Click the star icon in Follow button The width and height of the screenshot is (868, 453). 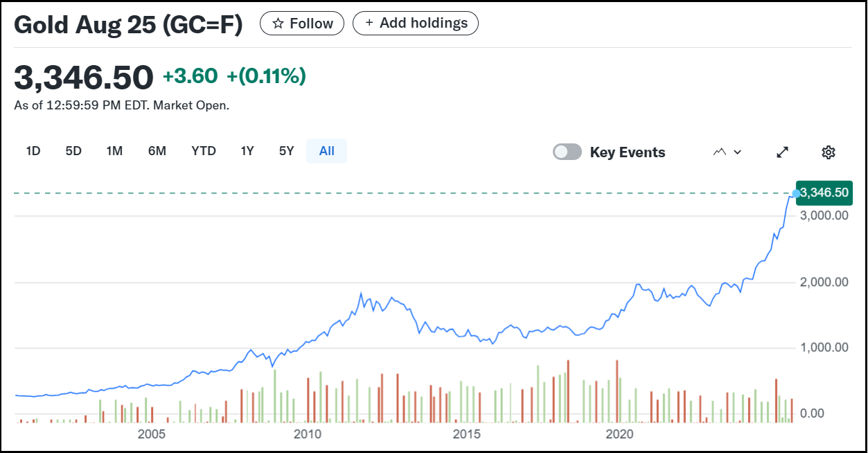278,24
